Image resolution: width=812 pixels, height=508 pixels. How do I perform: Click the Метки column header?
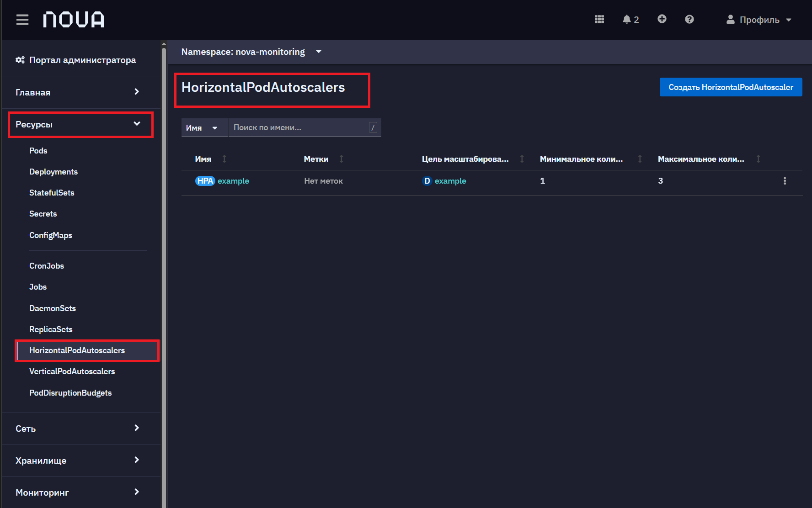316,159
